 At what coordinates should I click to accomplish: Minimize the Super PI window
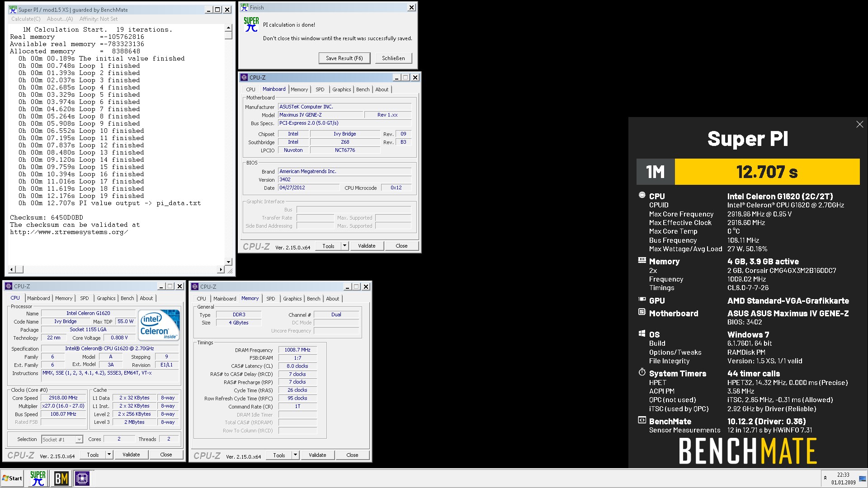pyautogui.click(x=208, y=9)
